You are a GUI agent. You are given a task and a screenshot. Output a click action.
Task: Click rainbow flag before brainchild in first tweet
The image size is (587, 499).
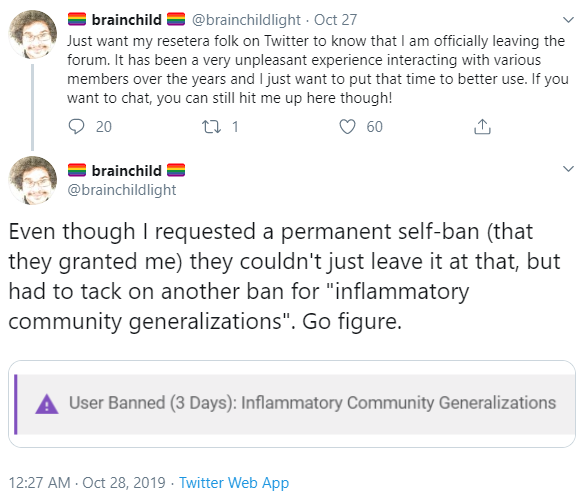point(77,19)
